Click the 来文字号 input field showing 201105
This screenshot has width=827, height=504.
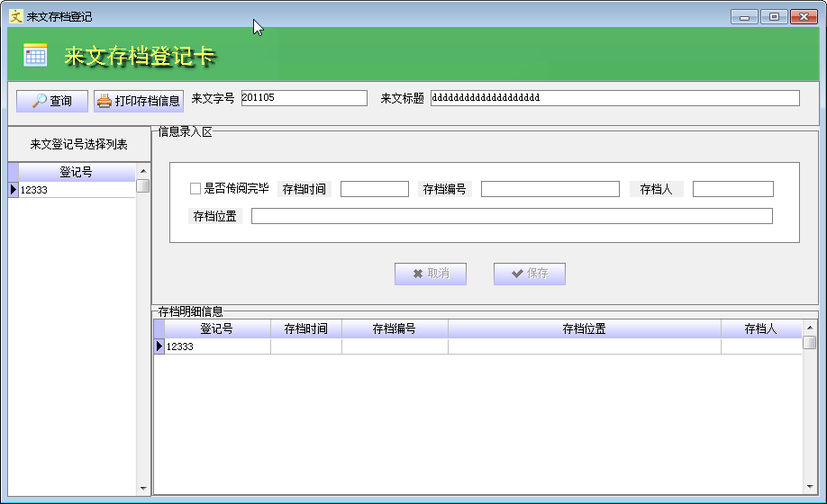point(304,98)
